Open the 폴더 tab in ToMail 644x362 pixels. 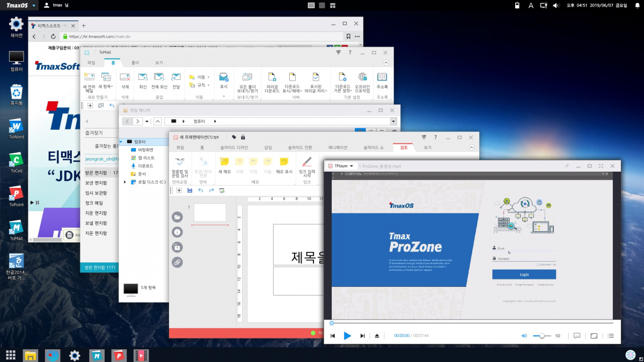(x=135, y=63)
